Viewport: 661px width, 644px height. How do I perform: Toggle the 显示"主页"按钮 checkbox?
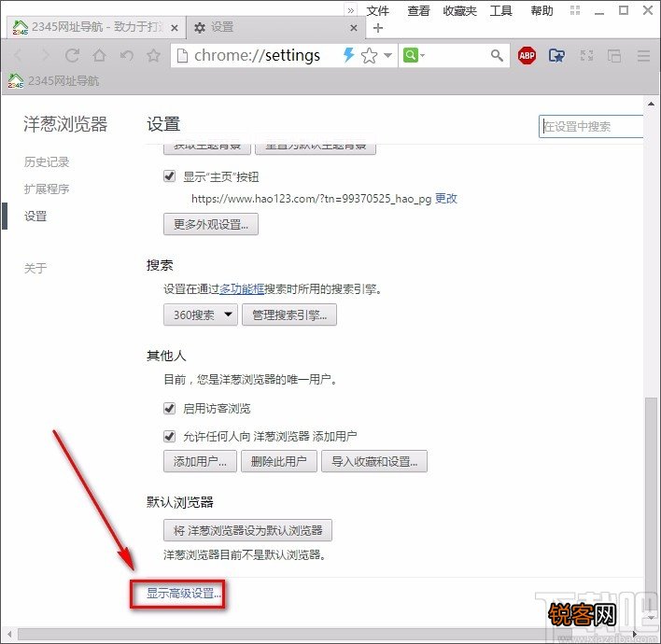click(x=170, y=176)
